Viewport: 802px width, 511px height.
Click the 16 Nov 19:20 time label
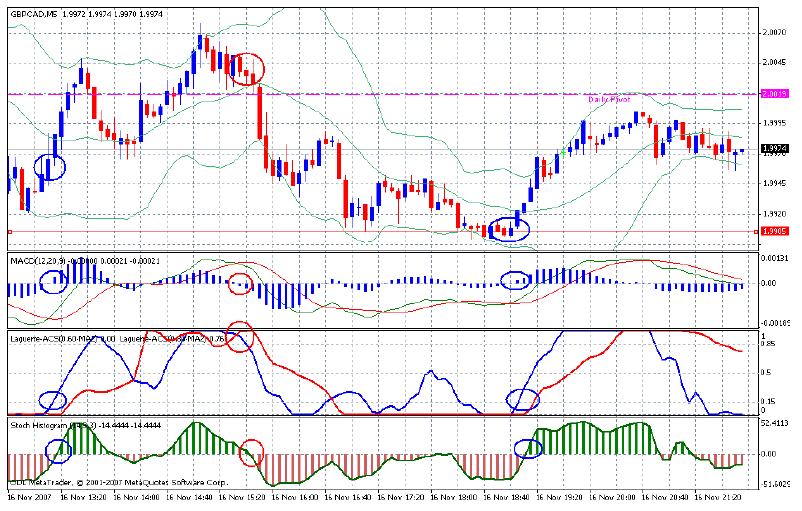pyautogui.click(x=559, y=497)
